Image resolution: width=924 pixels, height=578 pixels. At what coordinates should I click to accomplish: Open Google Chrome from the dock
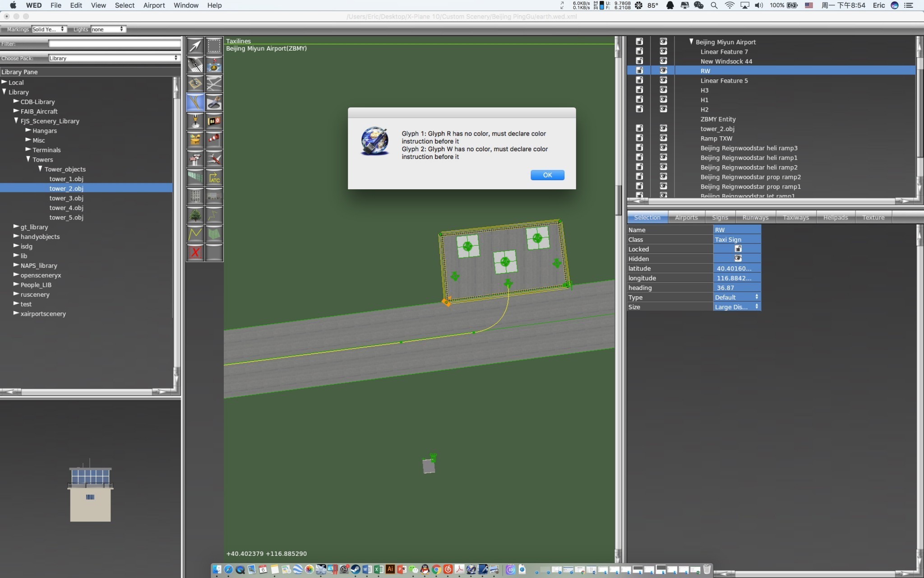436,569
